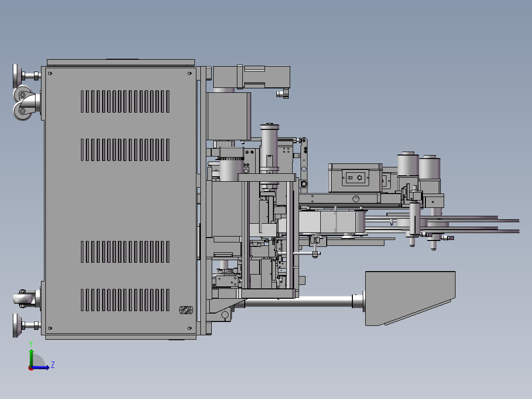
Task: Select the large ventilated cabinet side panel
Action: (121, 200)
